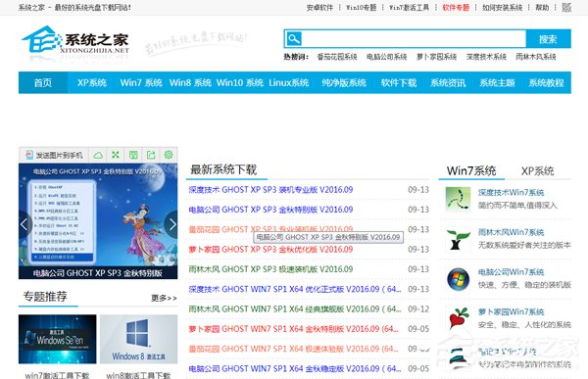Click the QR code icon in top bar
This screenshot has width=588, height=379.
(566, 7)
